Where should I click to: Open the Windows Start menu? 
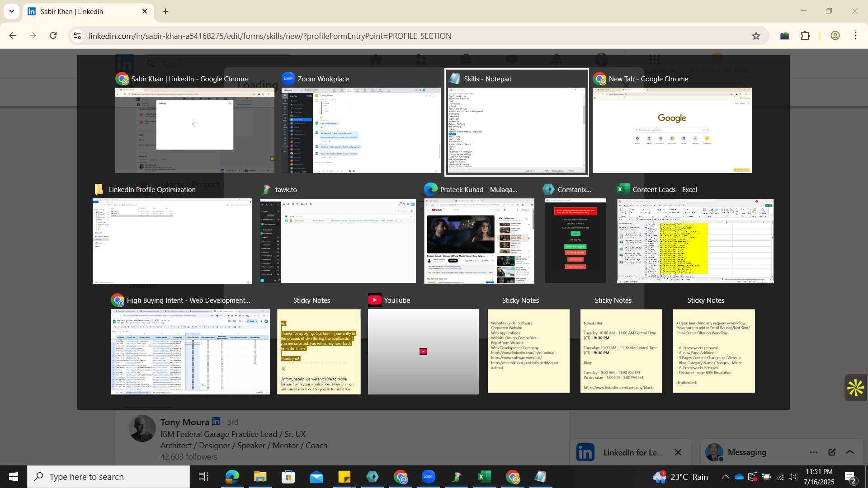coord(14,477)
